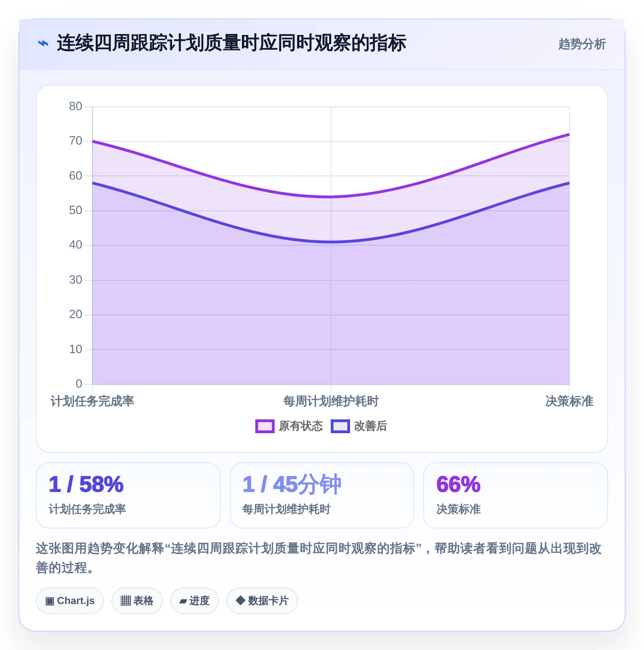Viewport: 644px width, 650px height.
Task: Click 决策标准 label under 66%
Action: 458,509
